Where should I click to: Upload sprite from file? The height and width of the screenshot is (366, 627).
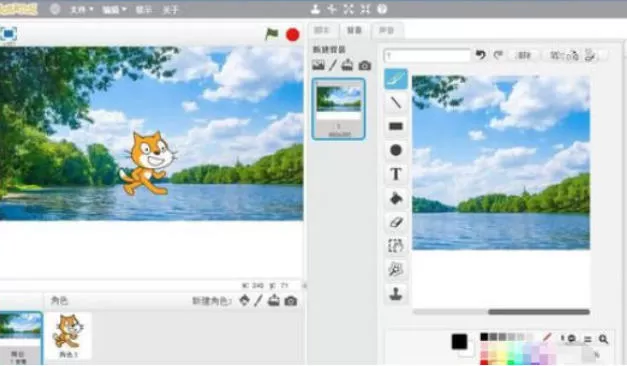[x=274, y=300]
